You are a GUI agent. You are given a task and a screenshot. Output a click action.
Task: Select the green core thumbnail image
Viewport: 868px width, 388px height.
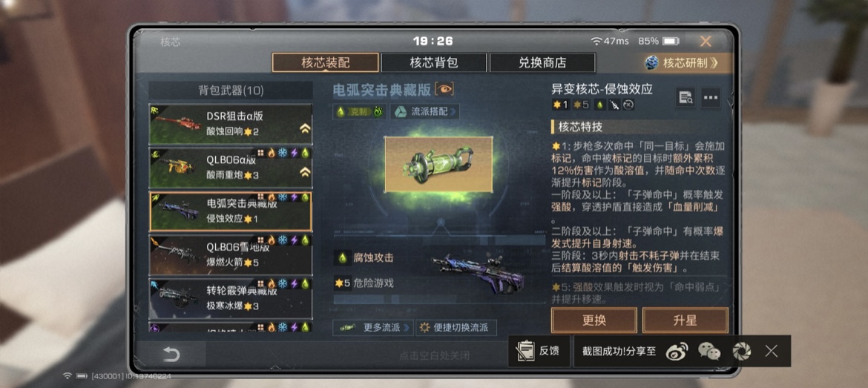click(x=438, y=165)
